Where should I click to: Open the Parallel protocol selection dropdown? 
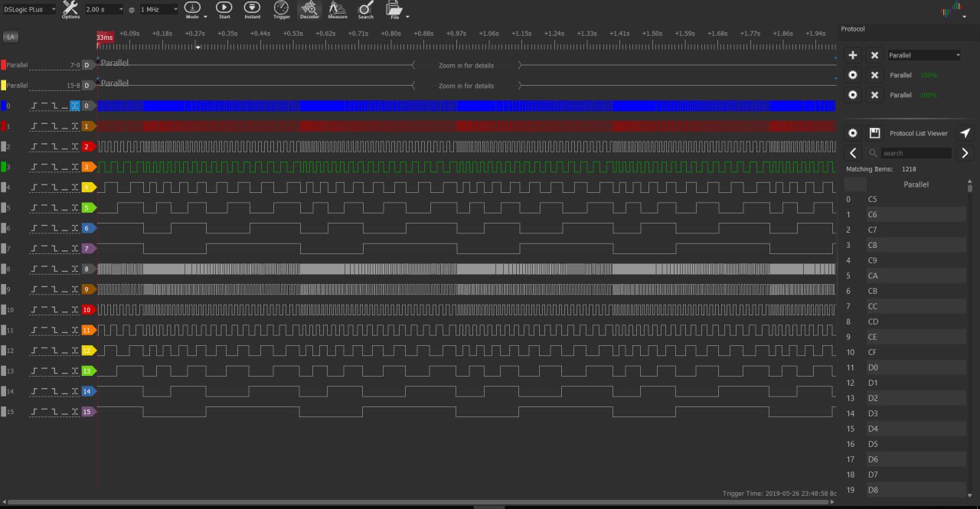(x=924, y=55)
